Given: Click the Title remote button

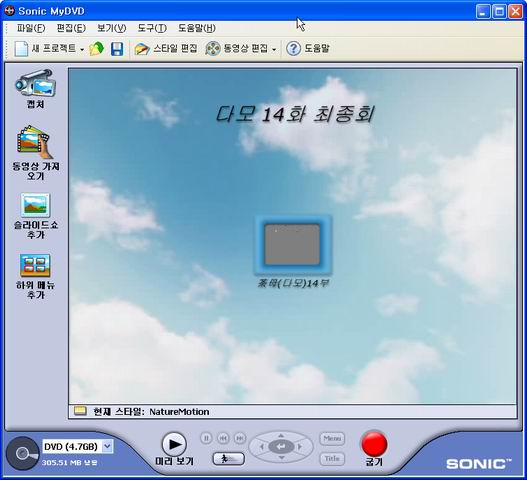Looking at the screenshot, I should 332,458.
